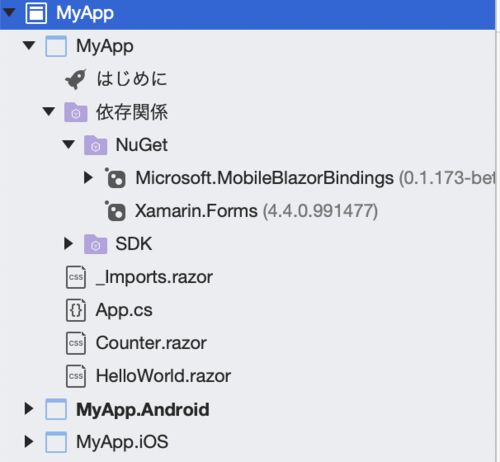Click the App.cs braces file icon

[76, 310]
